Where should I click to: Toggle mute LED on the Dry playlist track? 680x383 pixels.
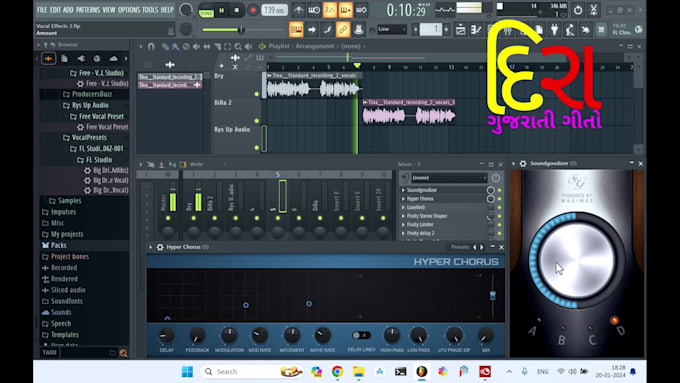click(257, 94)
